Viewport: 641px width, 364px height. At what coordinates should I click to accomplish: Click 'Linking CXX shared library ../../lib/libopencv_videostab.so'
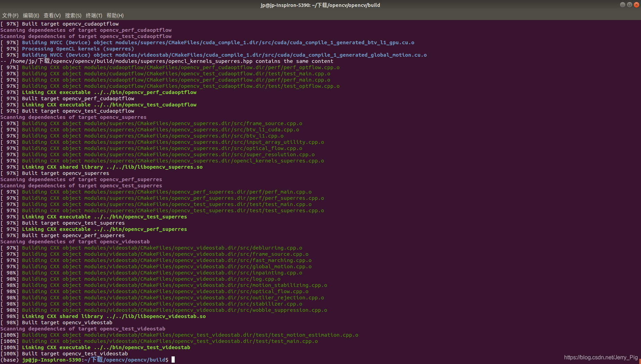103,316
